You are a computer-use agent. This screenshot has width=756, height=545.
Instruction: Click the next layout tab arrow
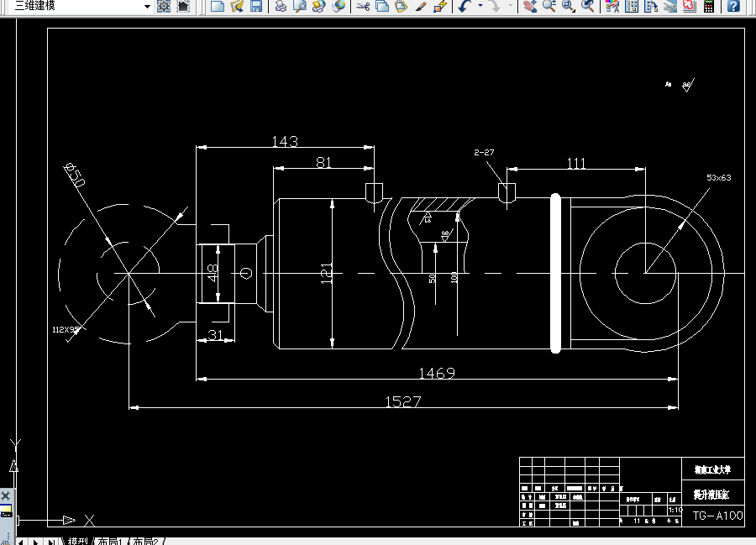(x=36, y=542)
